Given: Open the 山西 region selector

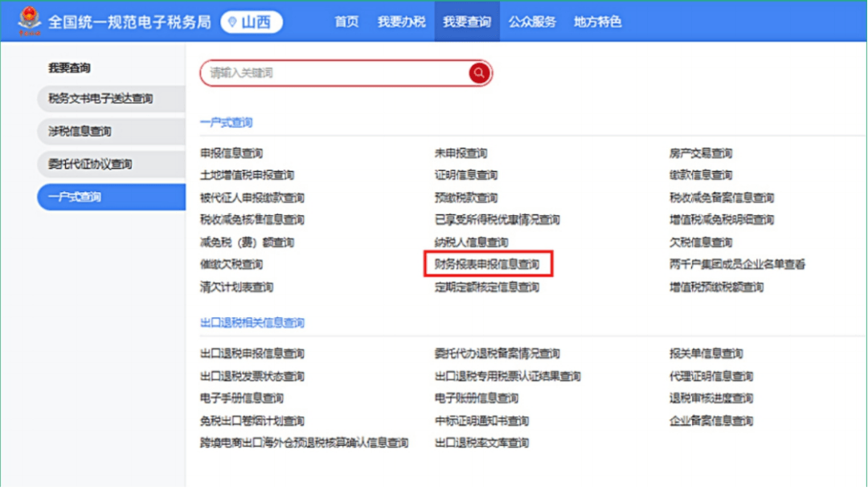Looking at the screenshot, I should point(252,22).
